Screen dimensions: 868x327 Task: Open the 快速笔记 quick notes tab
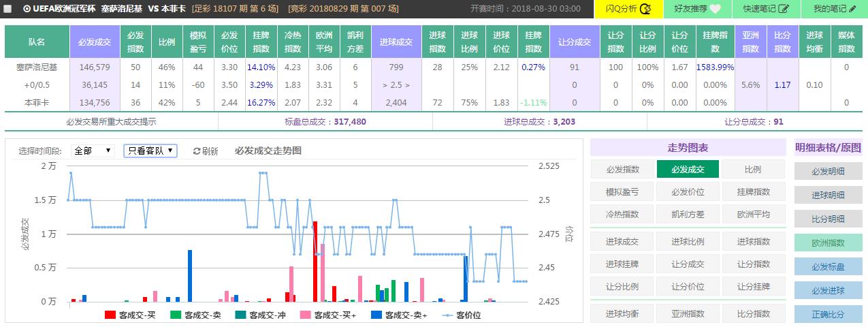coord(765,9)
